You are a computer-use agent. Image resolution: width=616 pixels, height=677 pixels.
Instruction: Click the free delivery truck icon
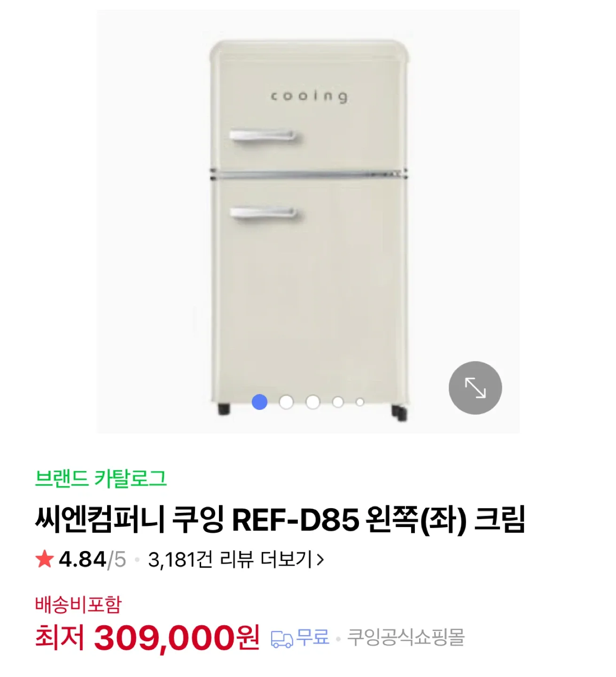point(281,639)
